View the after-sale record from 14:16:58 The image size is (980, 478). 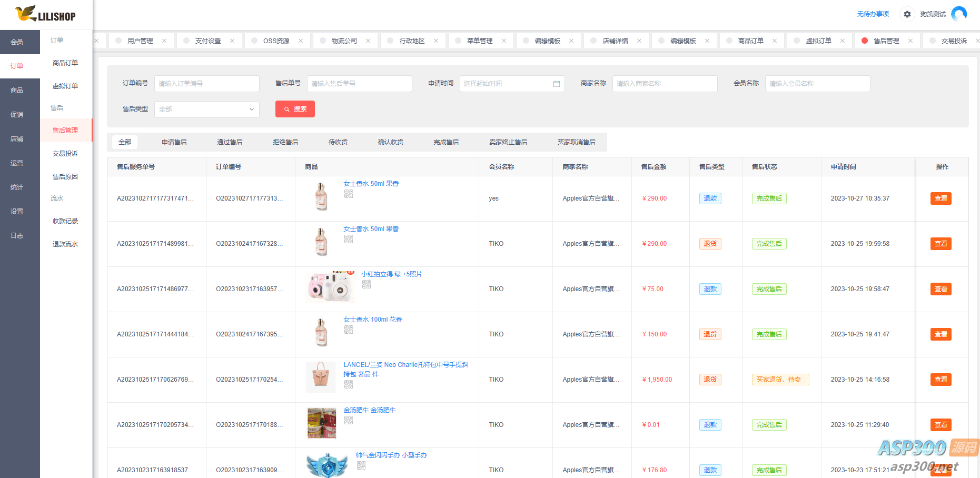point(941,380)
